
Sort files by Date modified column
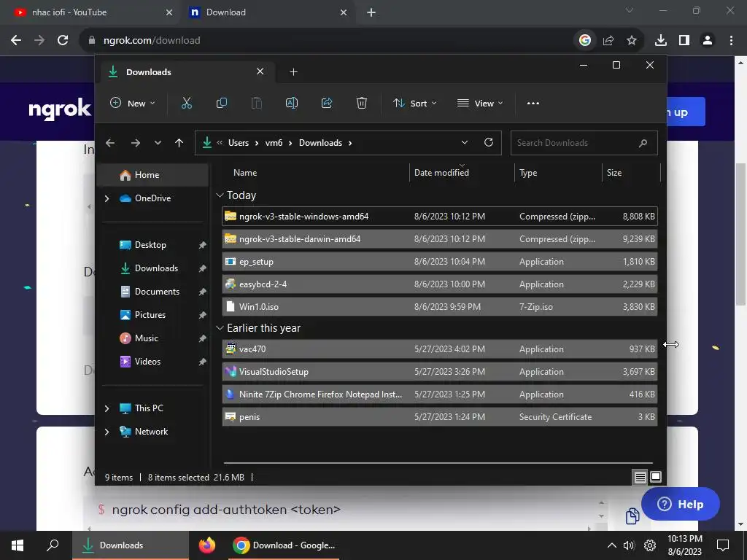point(441,173)
